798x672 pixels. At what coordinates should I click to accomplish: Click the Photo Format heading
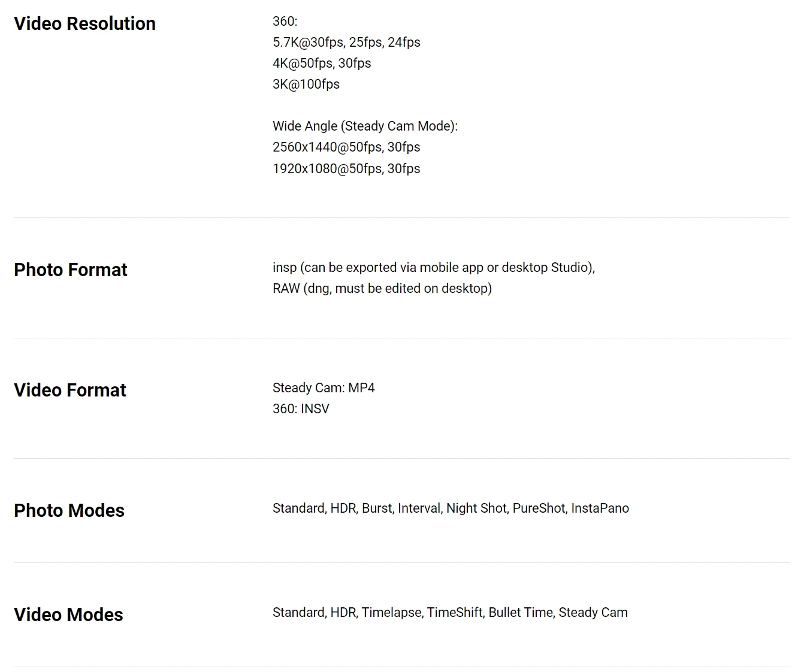71,270
